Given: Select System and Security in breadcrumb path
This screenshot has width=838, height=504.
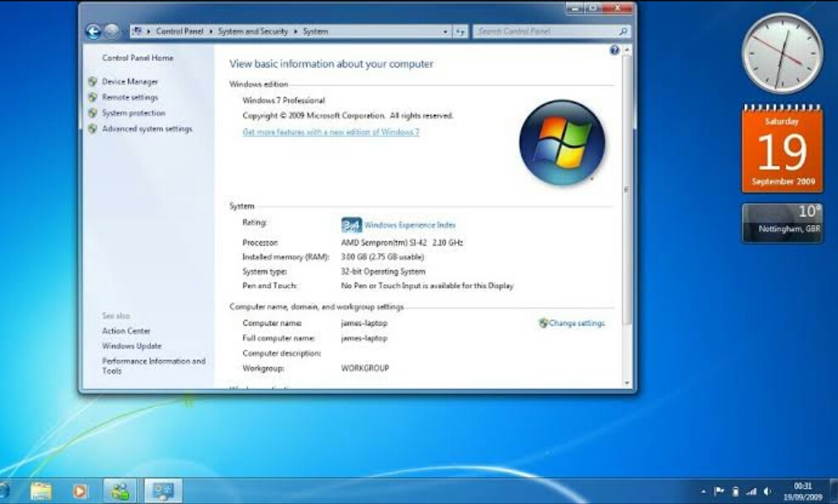Looking at the screenshot, I should tap(253, 31).
